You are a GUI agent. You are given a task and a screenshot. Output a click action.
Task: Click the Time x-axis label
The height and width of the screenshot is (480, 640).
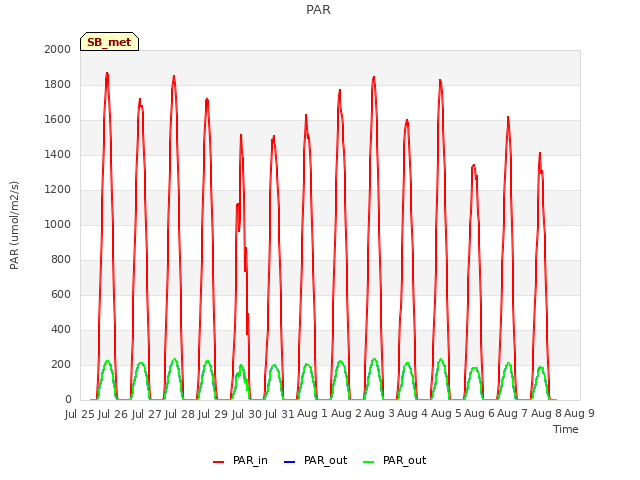click(565, 429)
